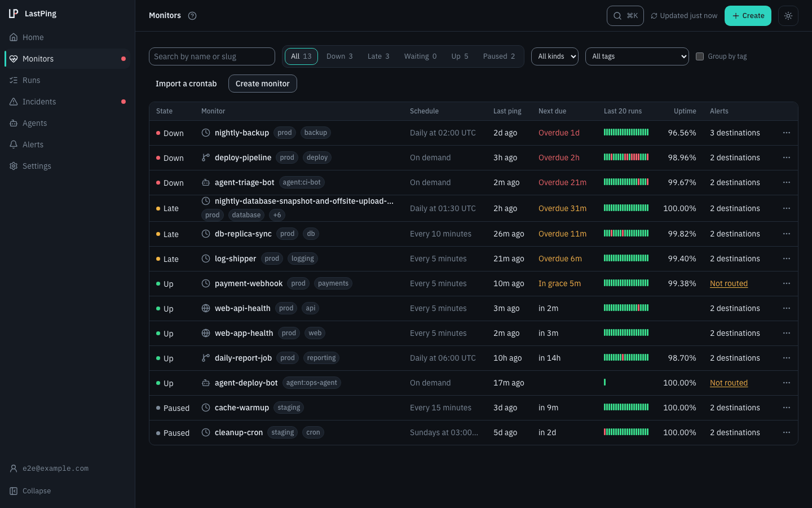Screen dimensions: 812x508
Task: Open the web-app-health monitor
Action: [x=244, y=333]
